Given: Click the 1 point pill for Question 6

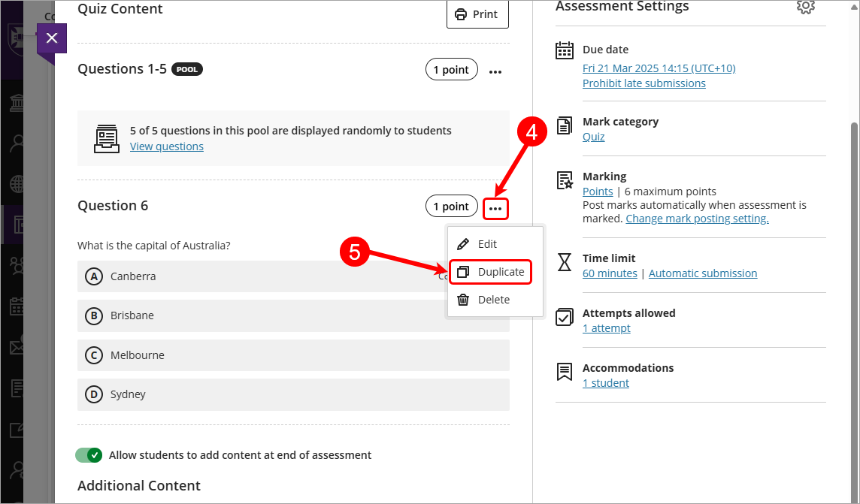Looking at the screenshot, I should point(451,206).
